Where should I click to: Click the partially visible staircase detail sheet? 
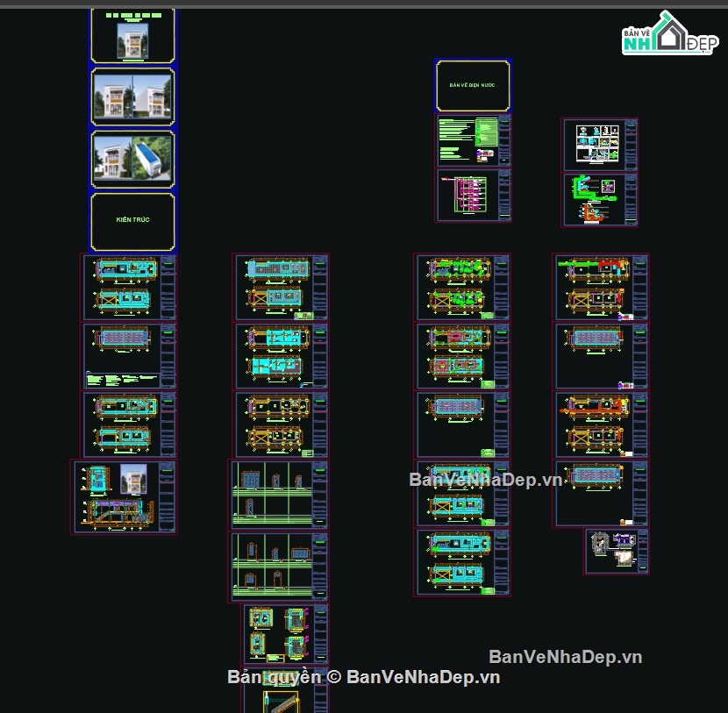point(285,702)
